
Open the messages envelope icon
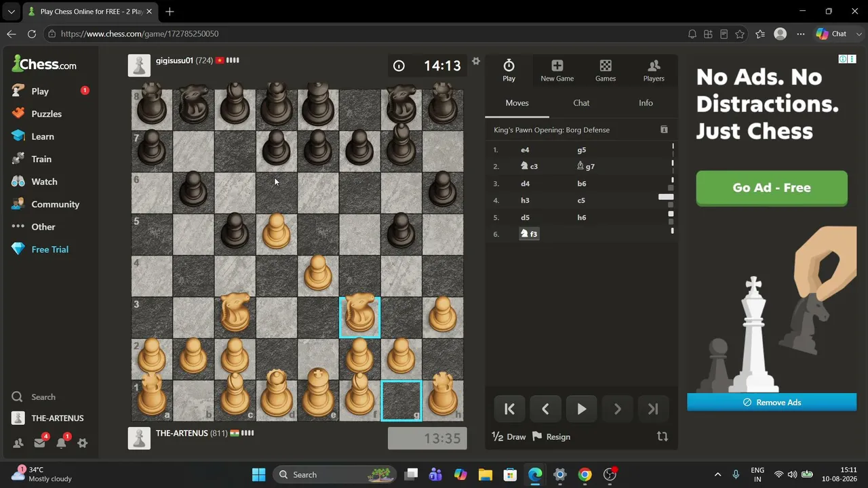[x=39, y=443]
